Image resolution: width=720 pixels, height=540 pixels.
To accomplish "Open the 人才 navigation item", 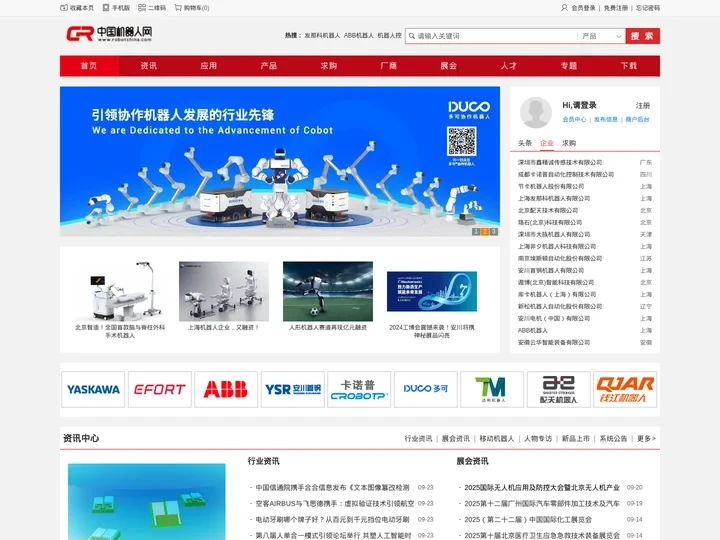I will [x=509, y=66].
